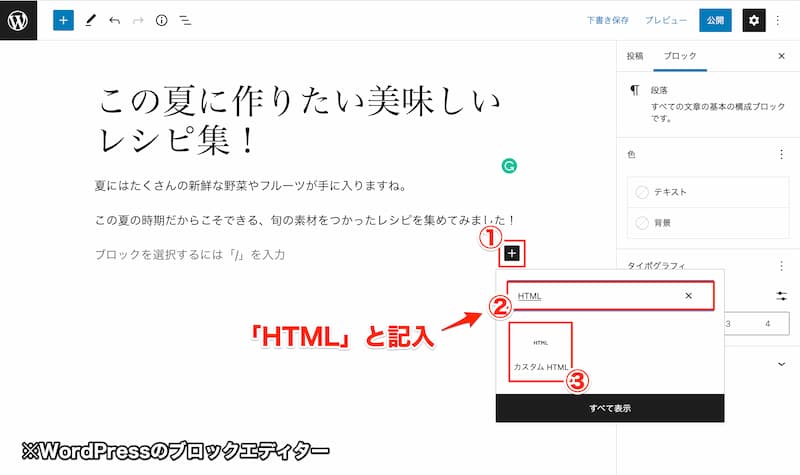
Task: Click the paragraph block pilcrow icon
Action: point(634,90)
